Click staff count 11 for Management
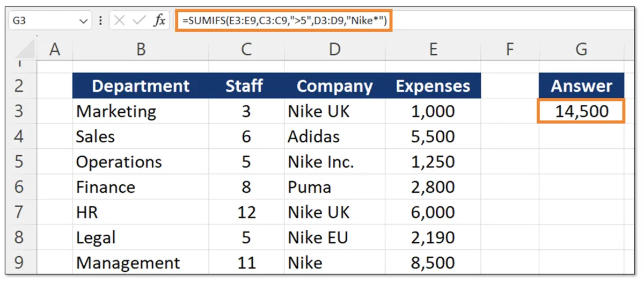 tap(246, 263)
